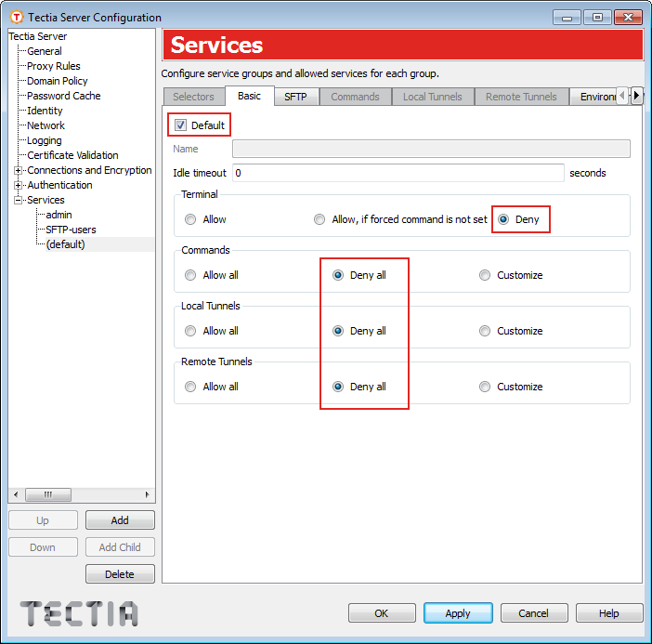Select Terminal Deny radio button
The width and height of the screenshot is (652, 644).
pos(503,219)
